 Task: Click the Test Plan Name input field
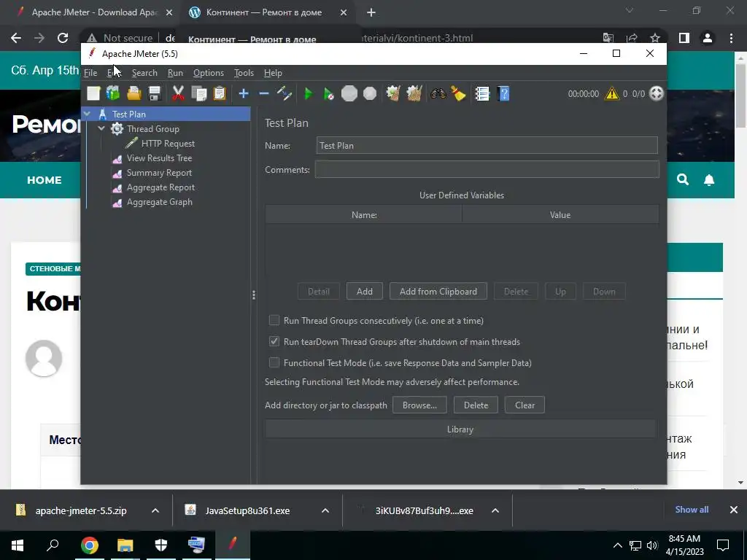(x=487, y=145)
